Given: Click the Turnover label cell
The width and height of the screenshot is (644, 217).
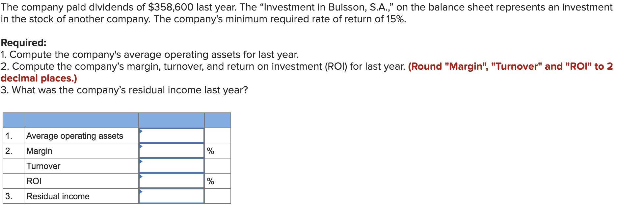Looking at the screenshot, I should coord(43,166).
